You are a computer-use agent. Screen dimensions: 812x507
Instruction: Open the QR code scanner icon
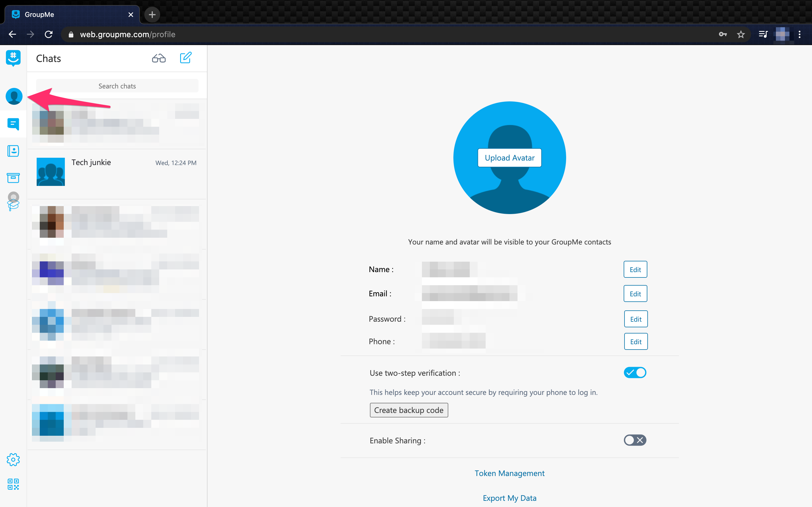tap(14, 484)
